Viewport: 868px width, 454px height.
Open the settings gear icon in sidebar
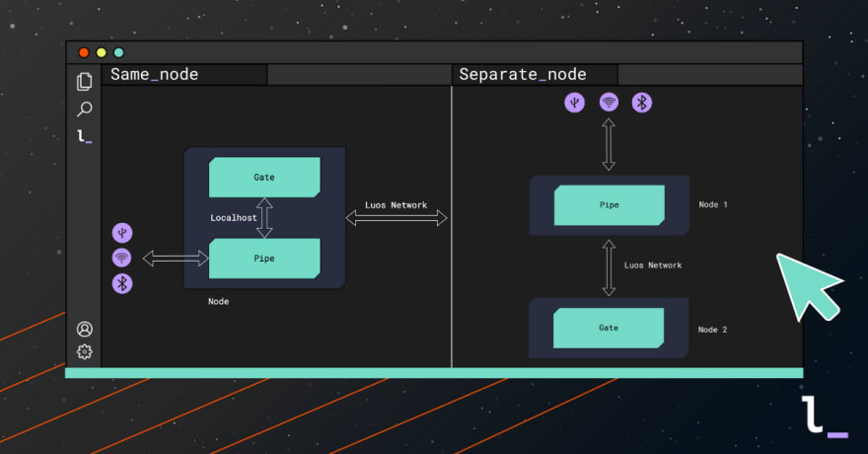click(85, 351)
